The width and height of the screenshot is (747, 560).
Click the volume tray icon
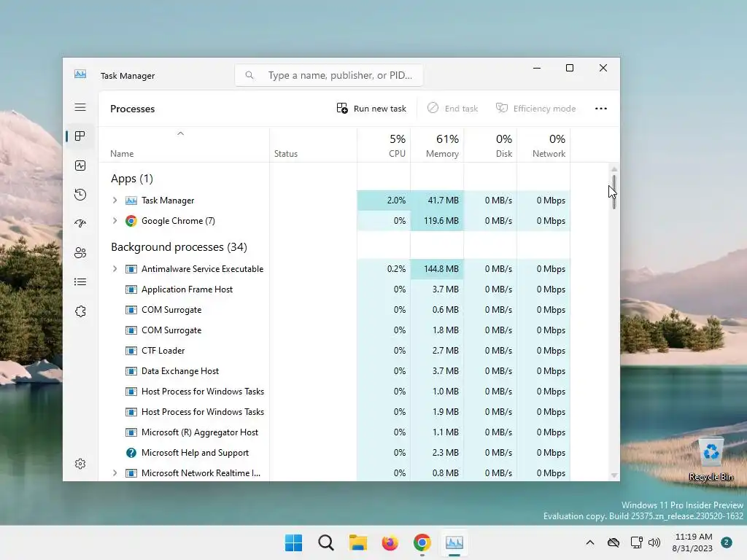tap(654, 542)
